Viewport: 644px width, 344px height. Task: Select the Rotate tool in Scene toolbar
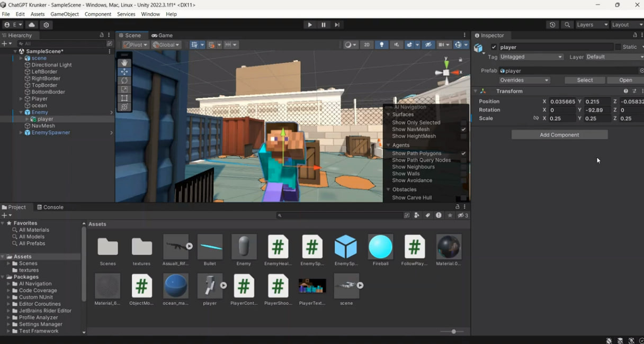124,80
